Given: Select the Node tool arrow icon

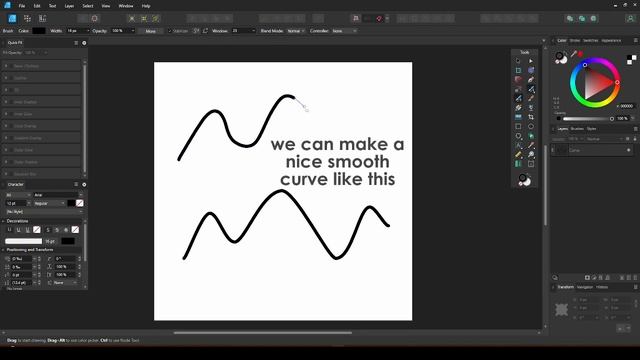Looking at the screenshot, I should tap(531, 61).
